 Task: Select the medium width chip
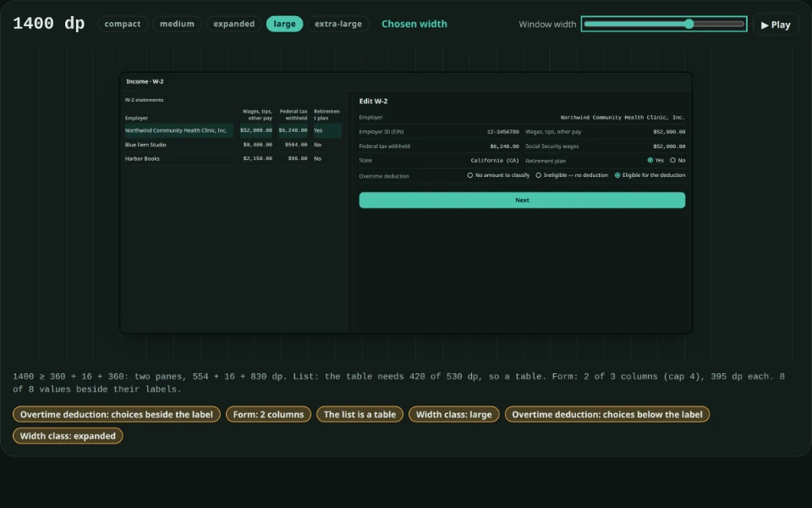click(x=177, y=24)
